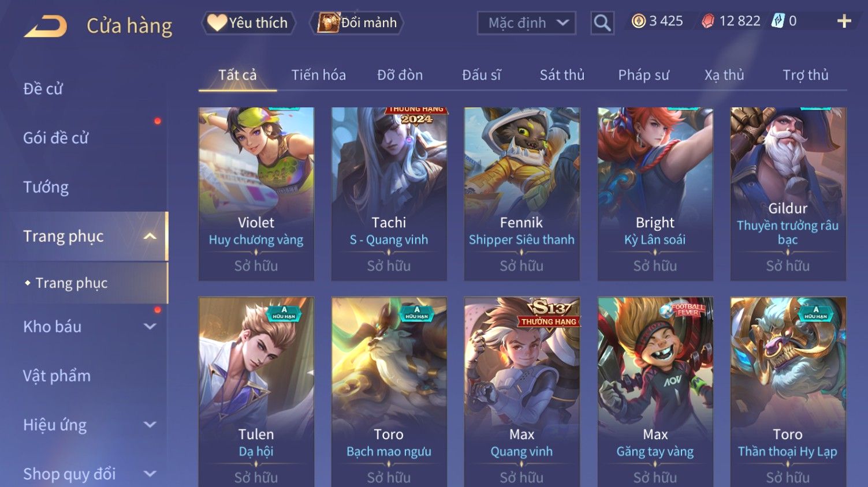Click the red ruby currency icon

pos(707,21)
